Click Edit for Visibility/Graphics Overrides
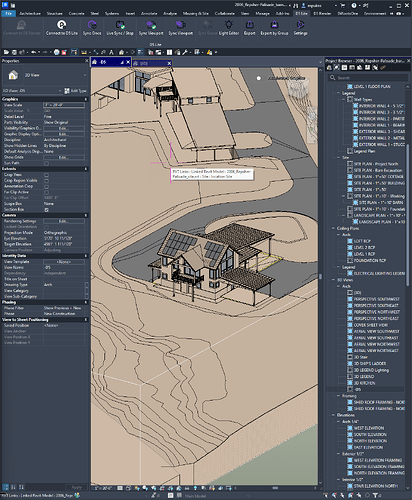Image resolution: width=412 pixels, height=500 pixels. [64, 128]
